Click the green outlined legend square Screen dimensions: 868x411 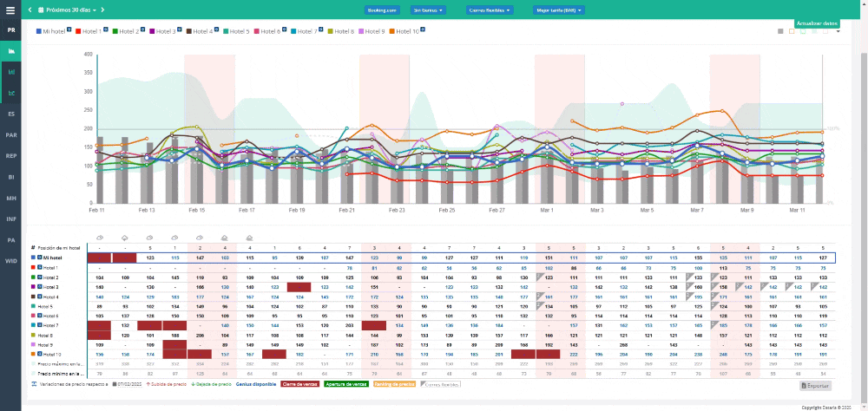pos(803,31)
